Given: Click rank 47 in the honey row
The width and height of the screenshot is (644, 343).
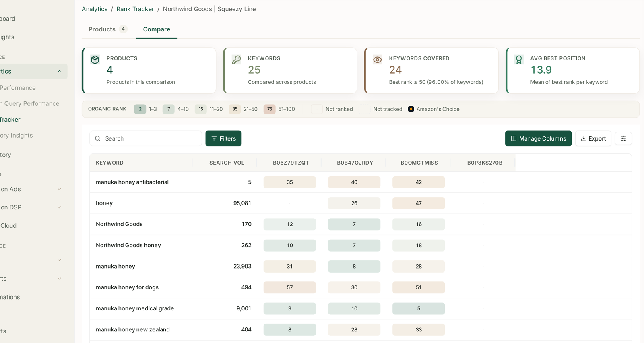Looking at the screenshot, I should point(419,203).
